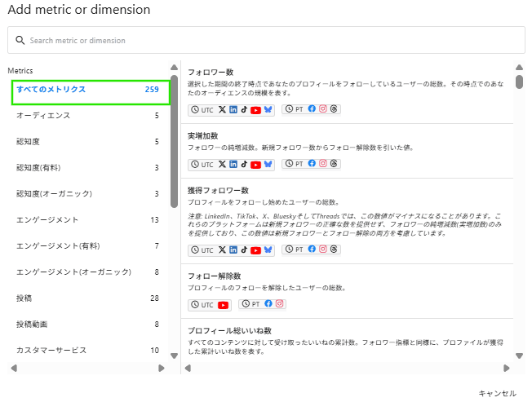Select the プロフィール総いいね数 metric
532x402 pixels.
tap(232, 330)
